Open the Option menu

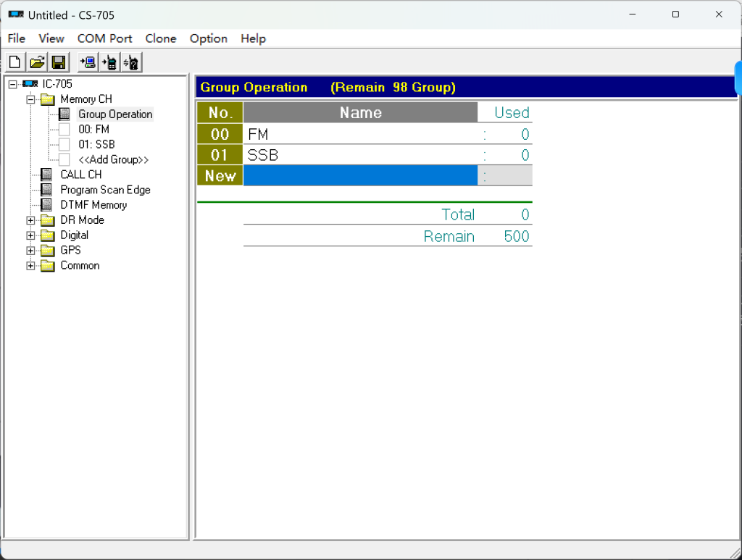click(209, 38)
